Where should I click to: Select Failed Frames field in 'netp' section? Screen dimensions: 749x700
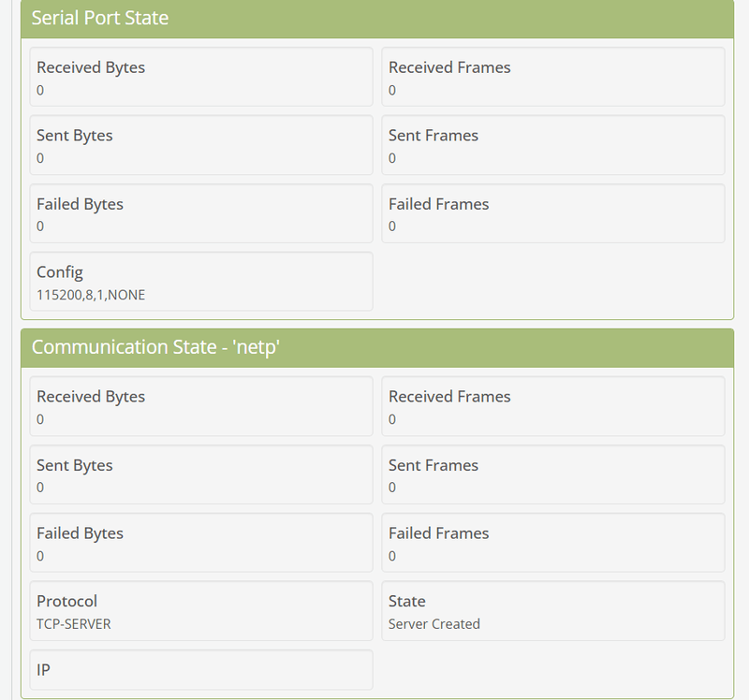[x=553, y=543]
